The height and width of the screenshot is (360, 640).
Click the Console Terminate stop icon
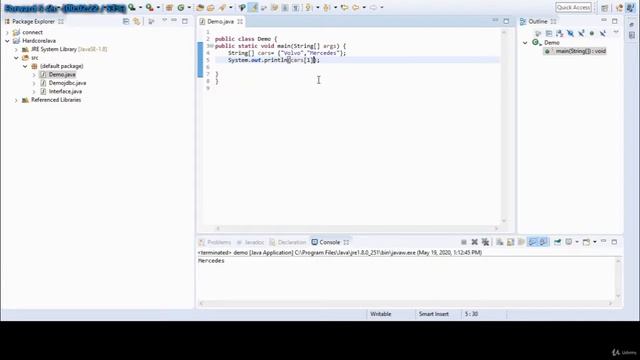[x=464, y=242]
